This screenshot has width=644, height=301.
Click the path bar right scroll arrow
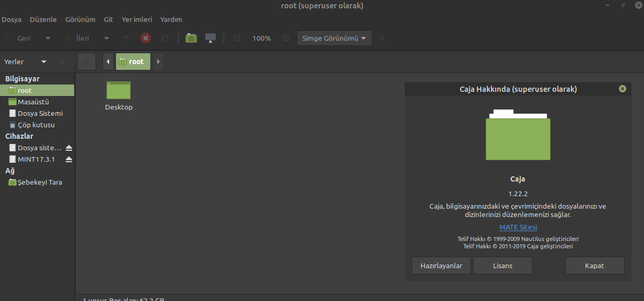(158, 62)
